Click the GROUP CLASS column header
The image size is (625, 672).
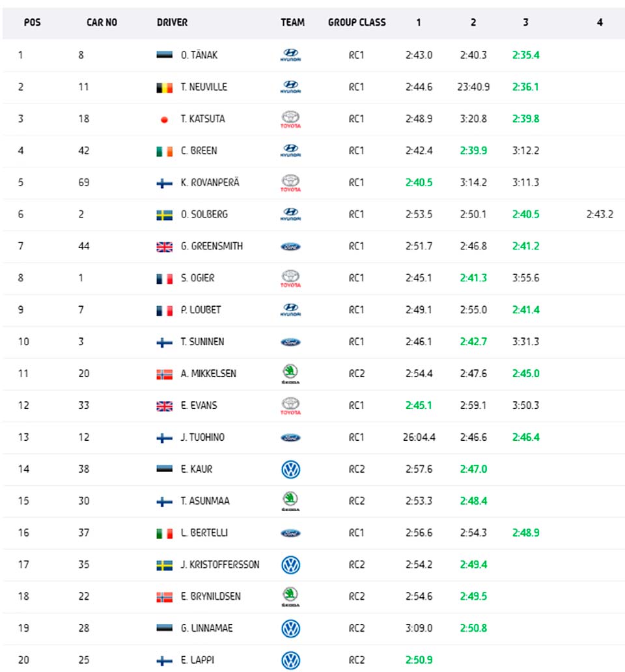[x=357, y=22]
